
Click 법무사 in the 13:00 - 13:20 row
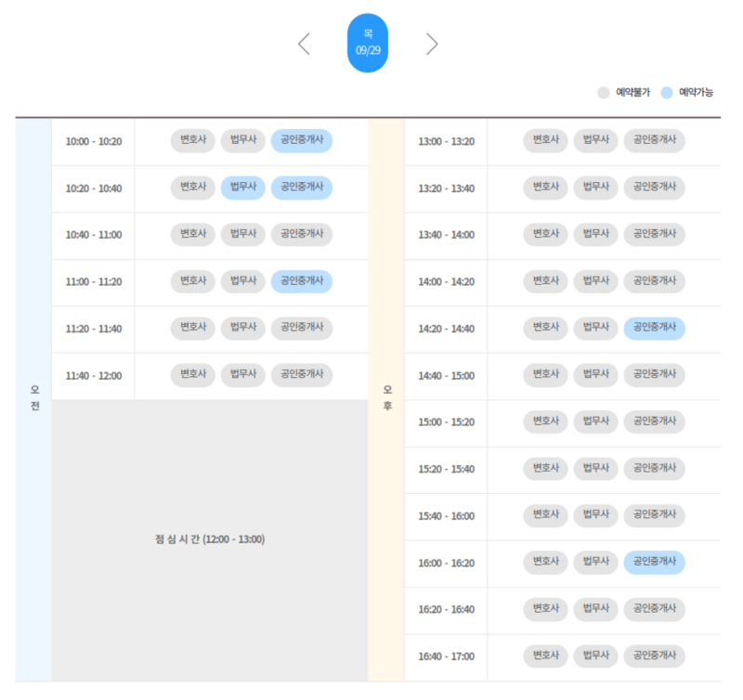click(595, 141)
